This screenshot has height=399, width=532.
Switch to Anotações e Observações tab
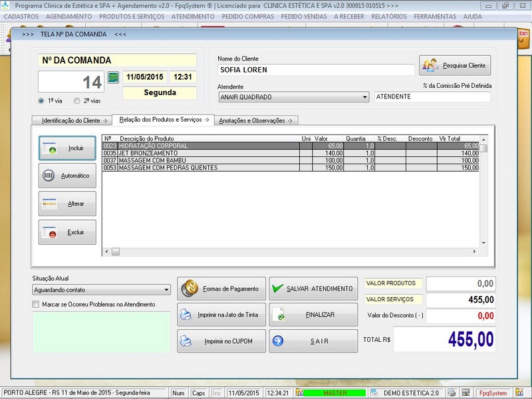(257, 120)
